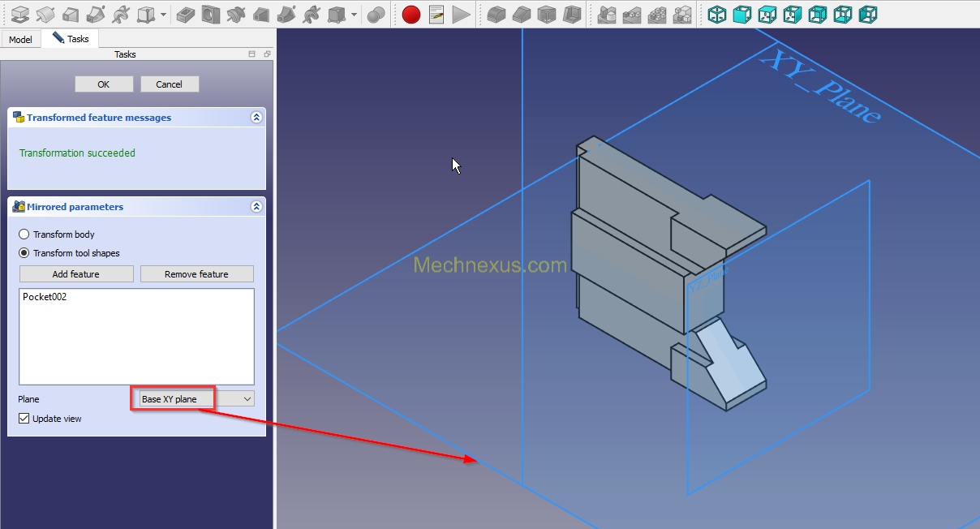The image size is (980, 529).
Task: Click the Additive primitive cube icon
Action: tap(146, 14)
